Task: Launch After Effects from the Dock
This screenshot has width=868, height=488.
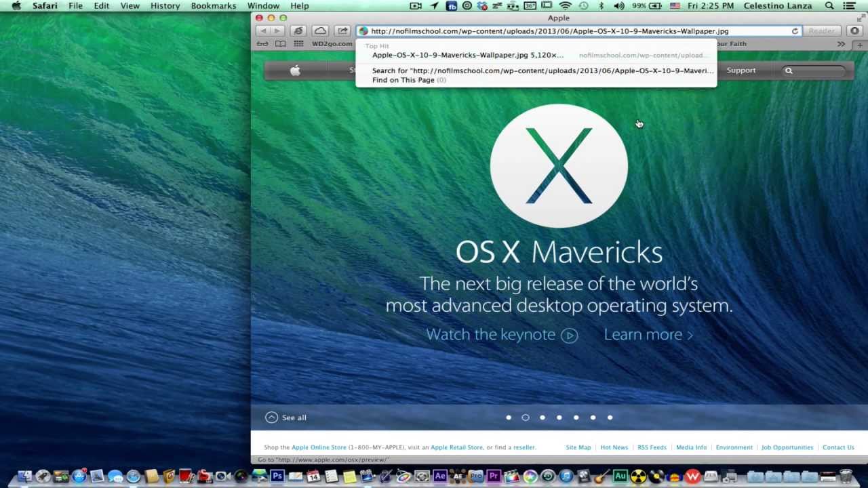Action: (439, 476)
